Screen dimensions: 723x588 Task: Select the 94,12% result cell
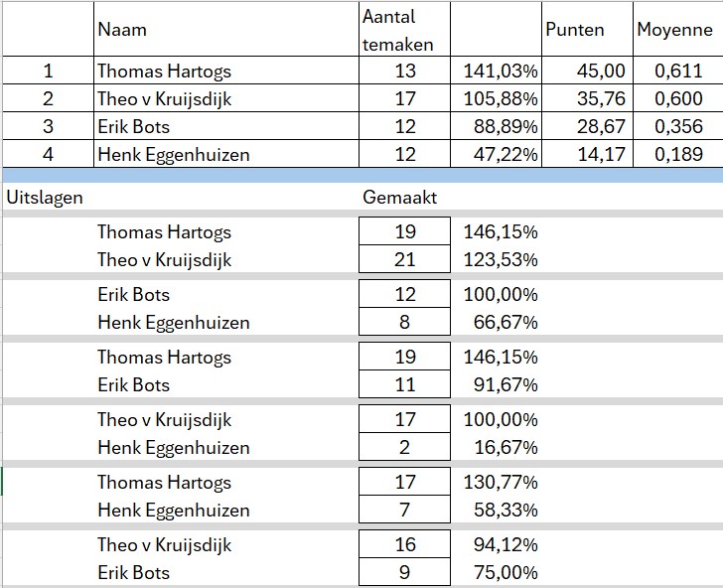[501, 545]
